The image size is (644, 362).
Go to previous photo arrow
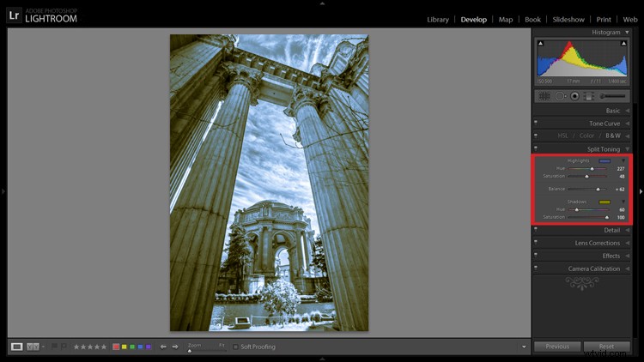tap(163, 347)
